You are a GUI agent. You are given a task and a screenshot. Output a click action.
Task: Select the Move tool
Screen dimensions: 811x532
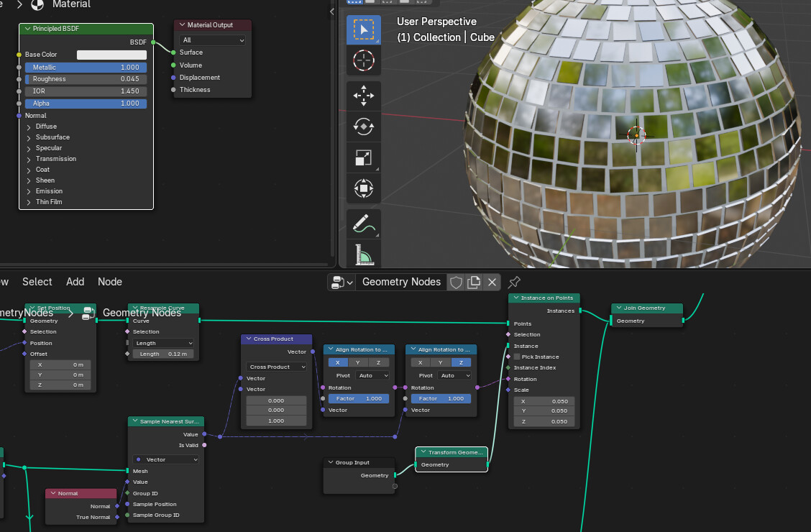pos(363,96)
